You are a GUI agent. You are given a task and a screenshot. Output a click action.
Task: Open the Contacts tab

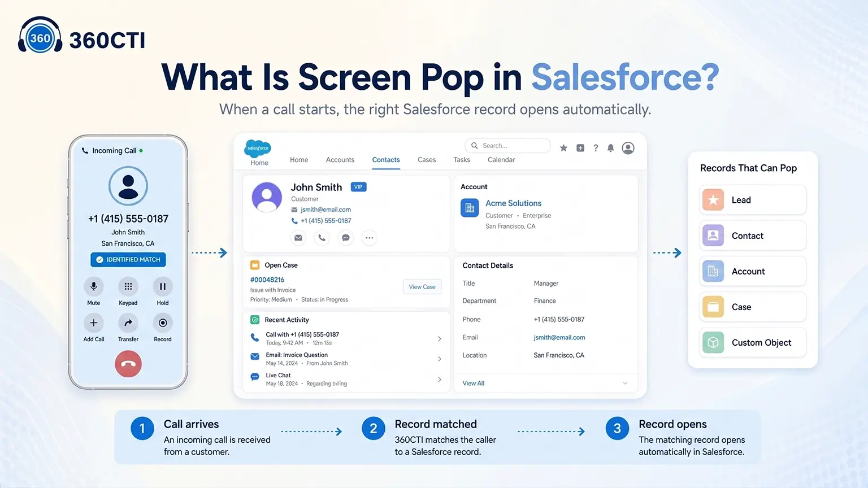click(x=386, y=160)
